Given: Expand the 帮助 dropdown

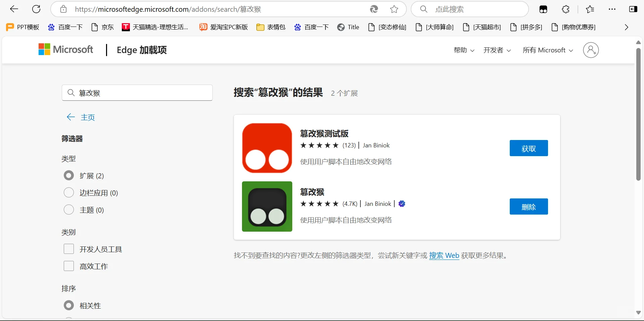Looking at the screenshot, I should pos(463,50).
